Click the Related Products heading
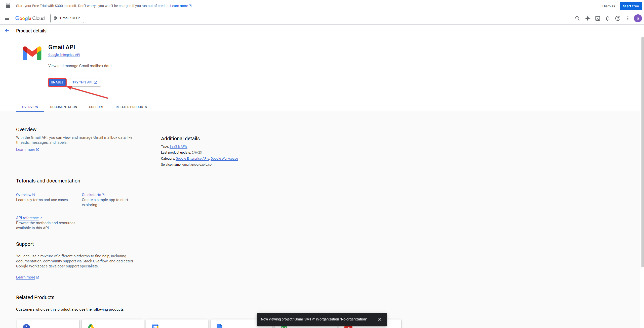644x328 pixels. (35, 297)
